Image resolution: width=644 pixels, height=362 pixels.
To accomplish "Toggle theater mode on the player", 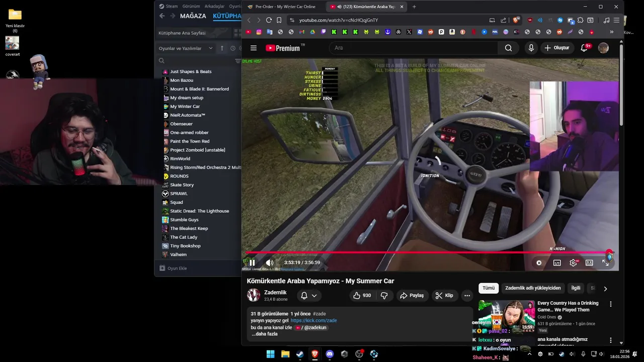I will click(589, 262).
